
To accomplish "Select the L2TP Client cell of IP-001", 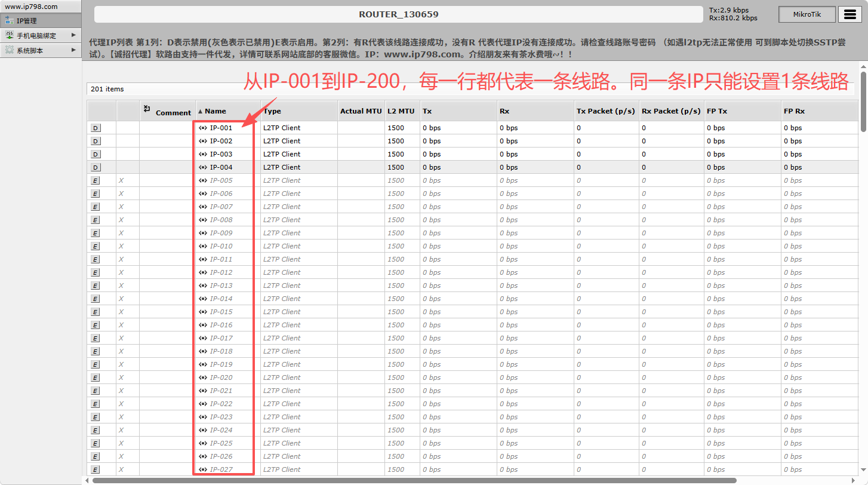I will pos(299,128).
